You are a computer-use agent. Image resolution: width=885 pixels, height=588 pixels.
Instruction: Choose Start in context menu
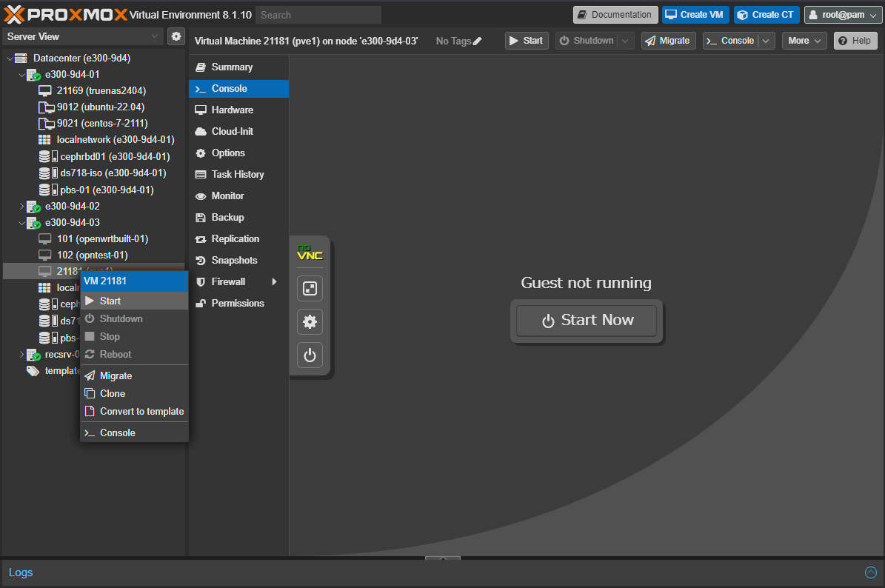click(x=134, y=301)
